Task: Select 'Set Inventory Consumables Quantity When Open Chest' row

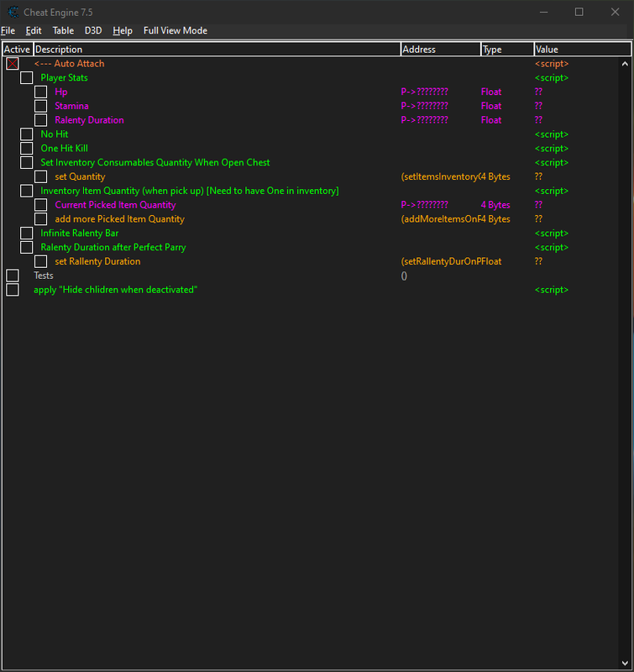Action: coord(155,162)
